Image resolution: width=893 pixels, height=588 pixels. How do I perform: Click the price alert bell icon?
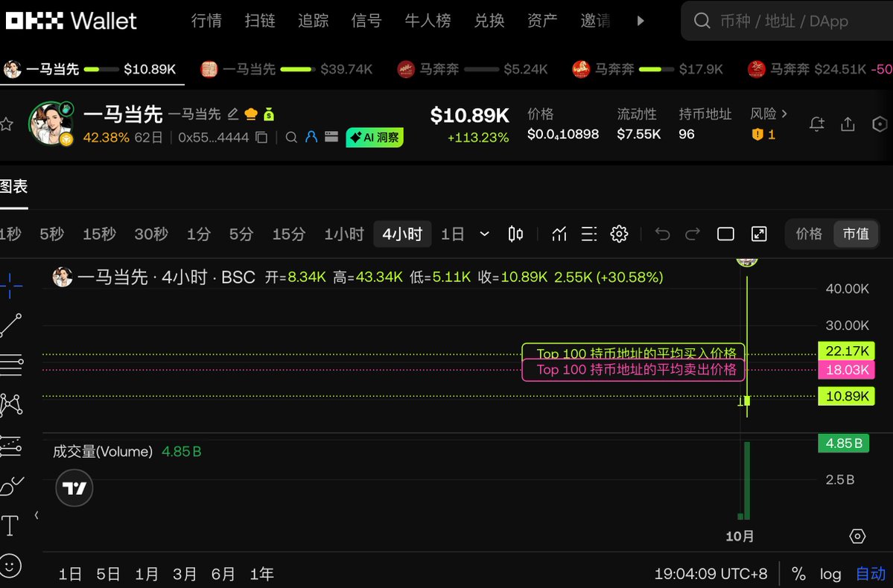coord(817,124)
